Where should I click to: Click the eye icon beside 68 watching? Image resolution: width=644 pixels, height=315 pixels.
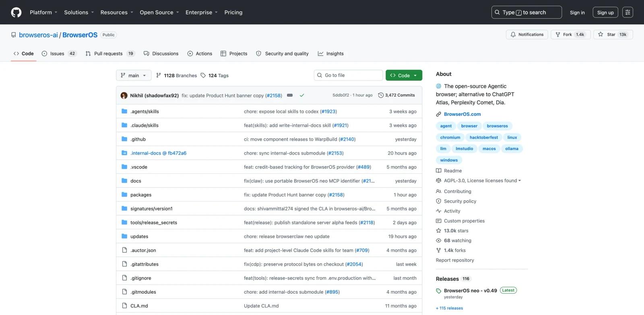[x=439, y=241]
